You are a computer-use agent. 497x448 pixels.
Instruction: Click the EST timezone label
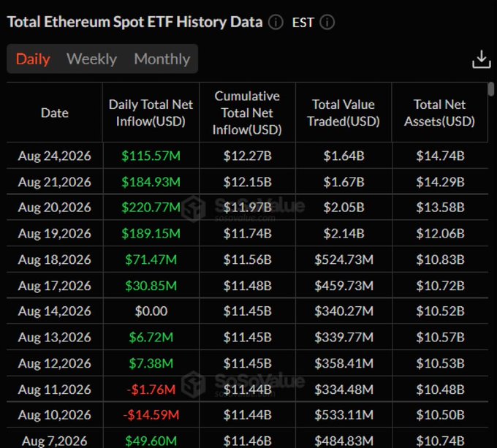(303, 23)
